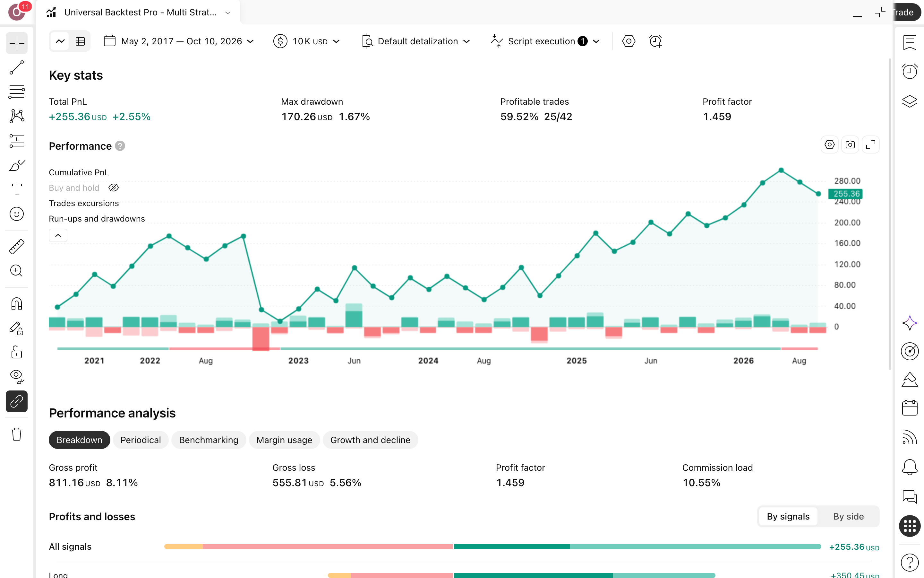Open notifications bell icon
The height and width of the screenshot is (578, 924).
coord(910,467)
